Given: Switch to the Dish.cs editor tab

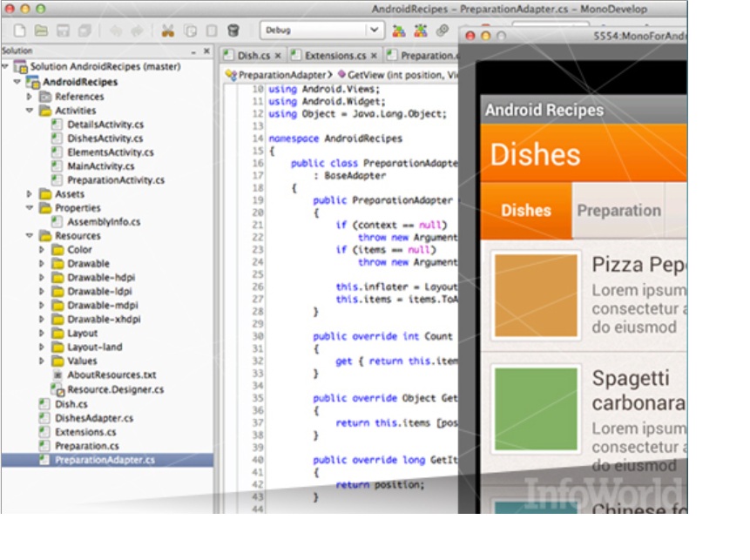Looking at the screenshot, I should tap(252, 56).
